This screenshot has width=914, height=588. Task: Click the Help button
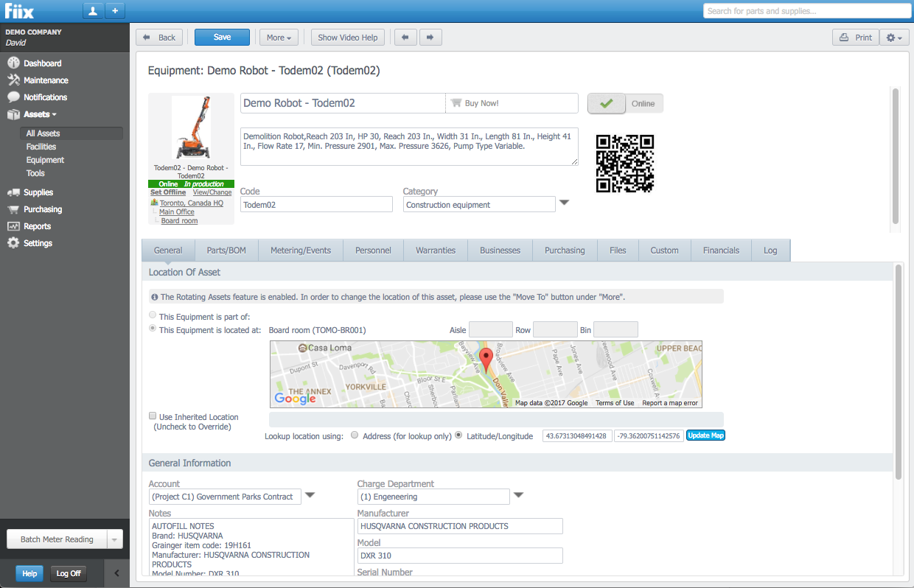click(x=29, y=573)
